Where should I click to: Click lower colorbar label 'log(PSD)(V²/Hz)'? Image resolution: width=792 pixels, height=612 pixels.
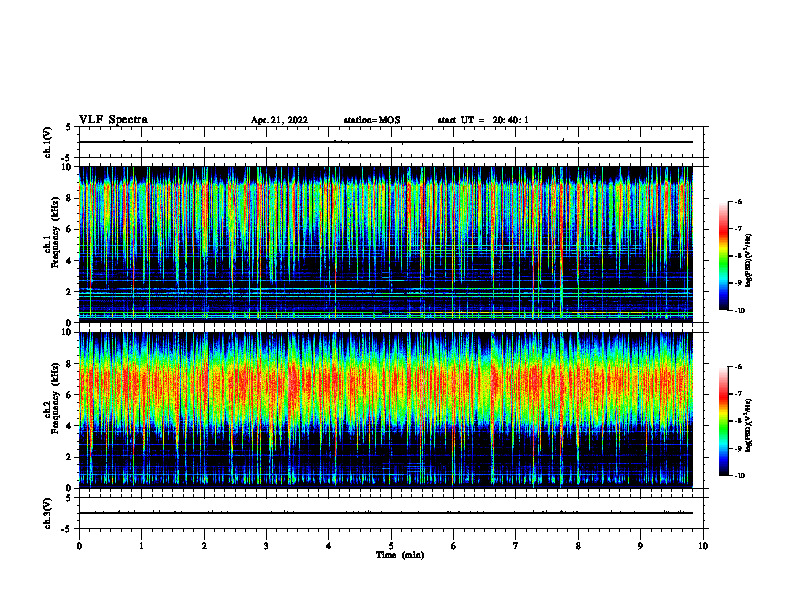pyautogui.click(x=750, y=426)
